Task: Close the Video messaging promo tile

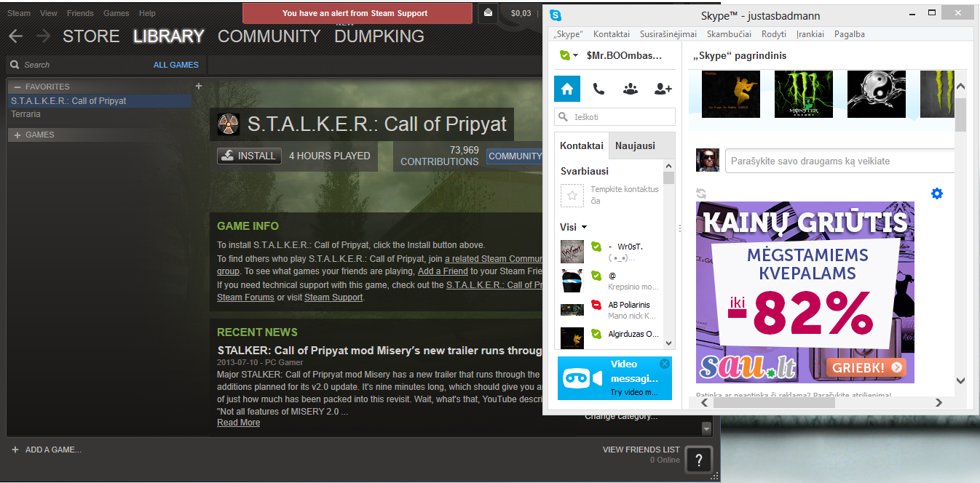Action: [664, 364]
